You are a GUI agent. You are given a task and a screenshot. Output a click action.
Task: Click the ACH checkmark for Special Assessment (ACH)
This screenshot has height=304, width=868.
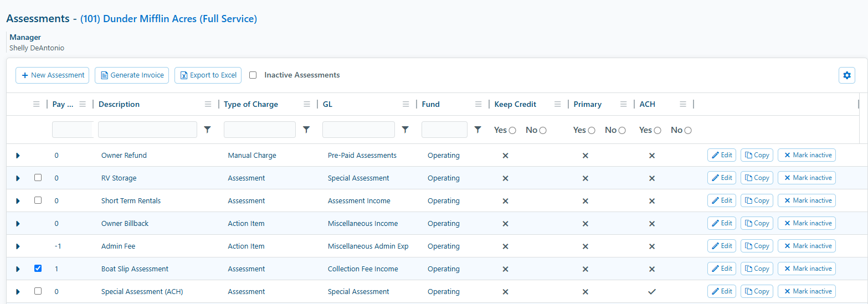[x=652, y=291]
